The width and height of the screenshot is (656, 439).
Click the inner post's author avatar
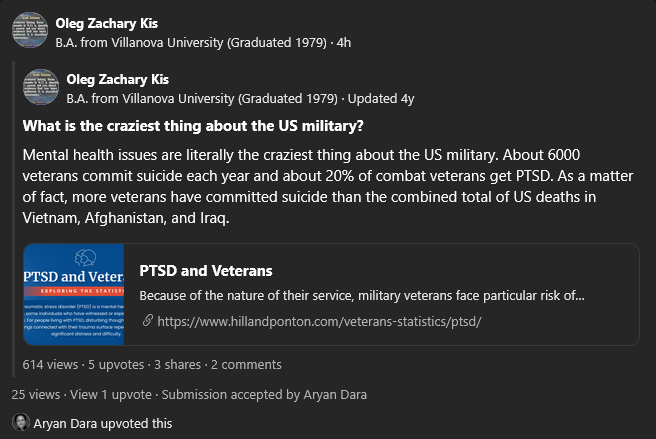tap(41, 87)
